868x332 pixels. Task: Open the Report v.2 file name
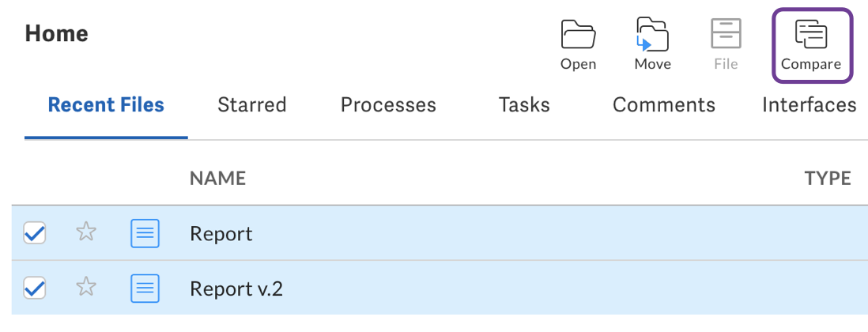pos(236,289)
